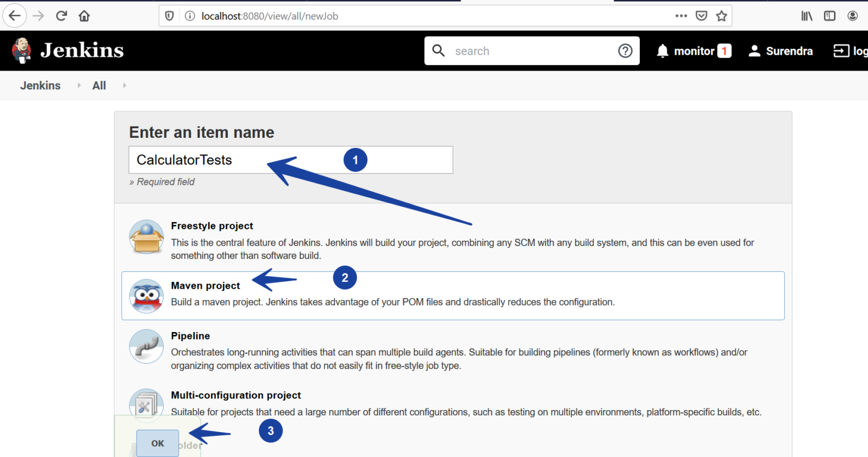Click the CalculatorTests item name field
This screenshot has height=457, width=868.
click(x=226, y=160)
